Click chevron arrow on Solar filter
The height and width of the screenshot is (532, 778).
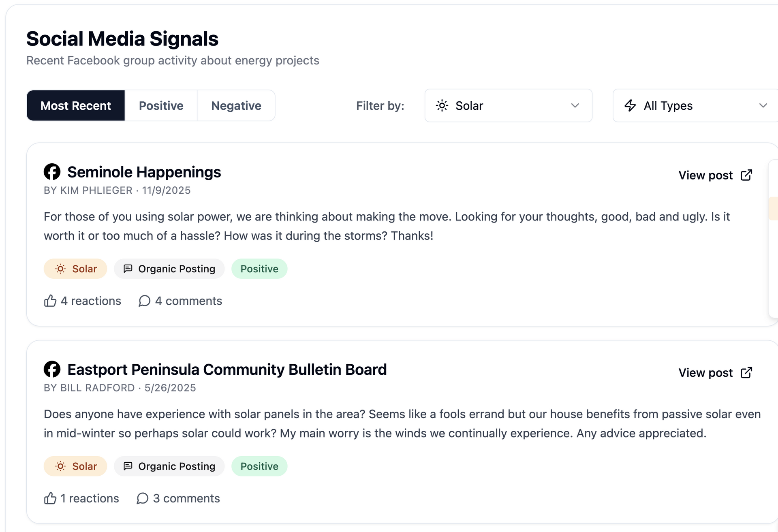pos(575,106)
